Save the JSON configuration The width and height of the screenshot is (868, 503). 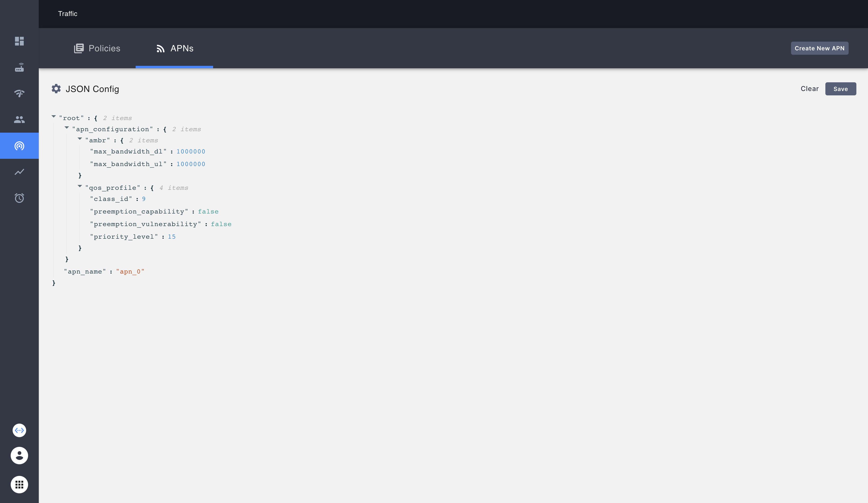click(840, 89)
